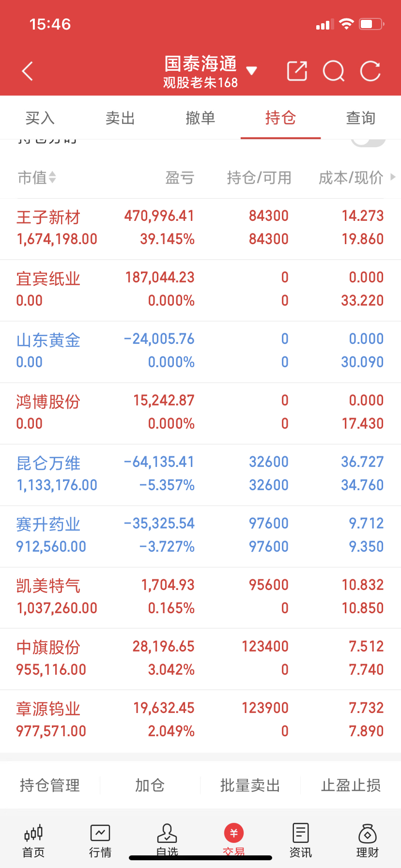Switch to the 撤单 tab
Screen dimensions: 401x868
[200, 118]
